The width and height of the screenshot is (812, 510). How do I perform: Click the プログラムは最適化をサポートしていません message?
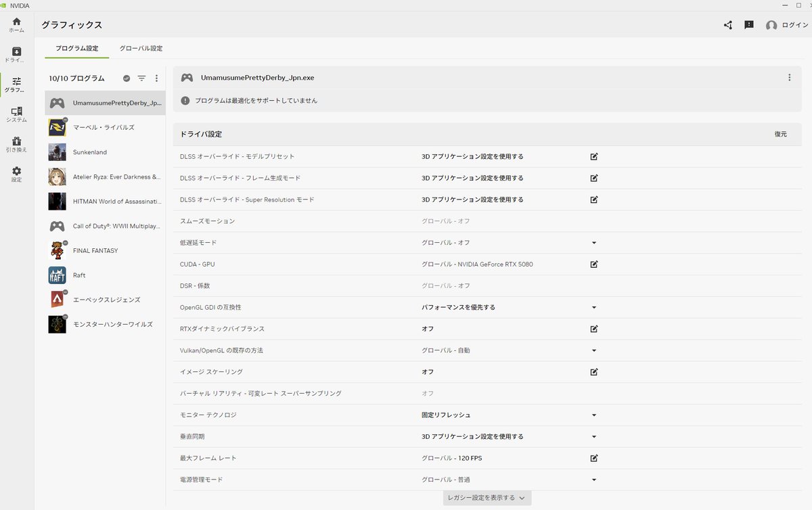click(256, 100)
